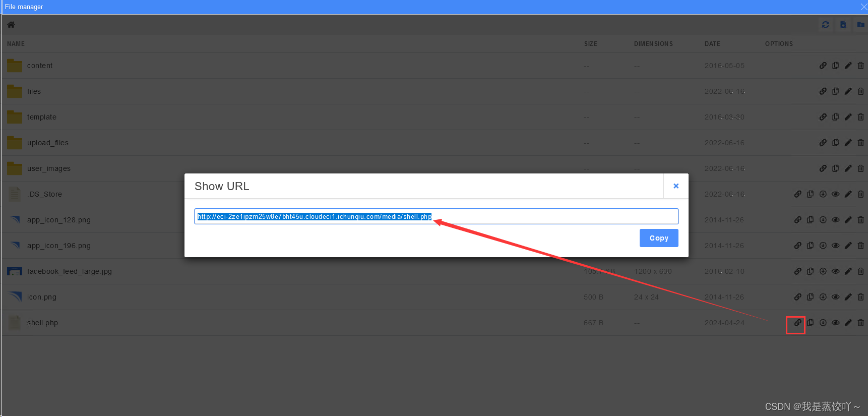Image resolution: width=868 pixels, height=417 pixels.
Task: Edit pencil icon for shell.php
Action: click(x=848, y=323)
